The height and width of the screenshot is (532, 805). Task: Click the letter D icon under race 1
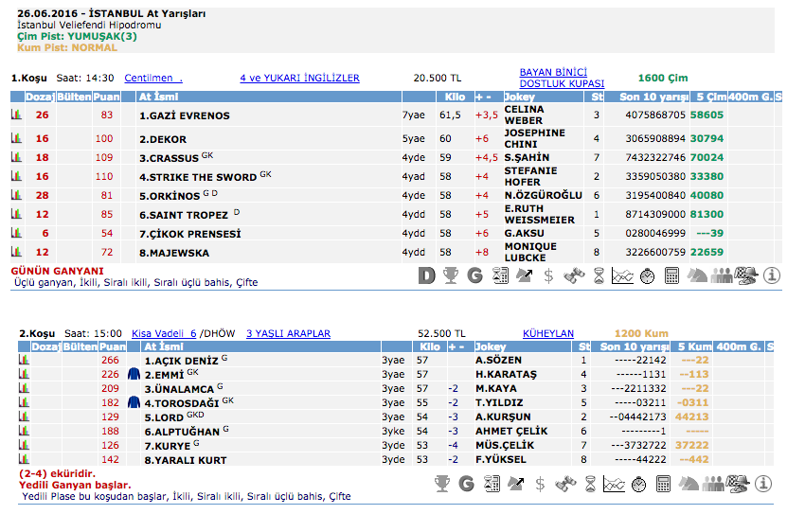click(x=427, y=276)
